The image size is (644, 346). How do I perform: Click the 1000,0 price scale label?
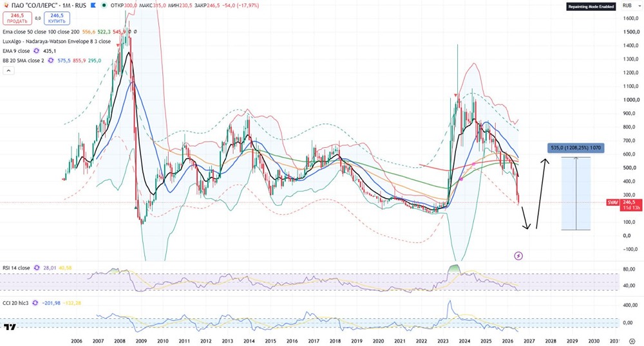tap(630, 100)
